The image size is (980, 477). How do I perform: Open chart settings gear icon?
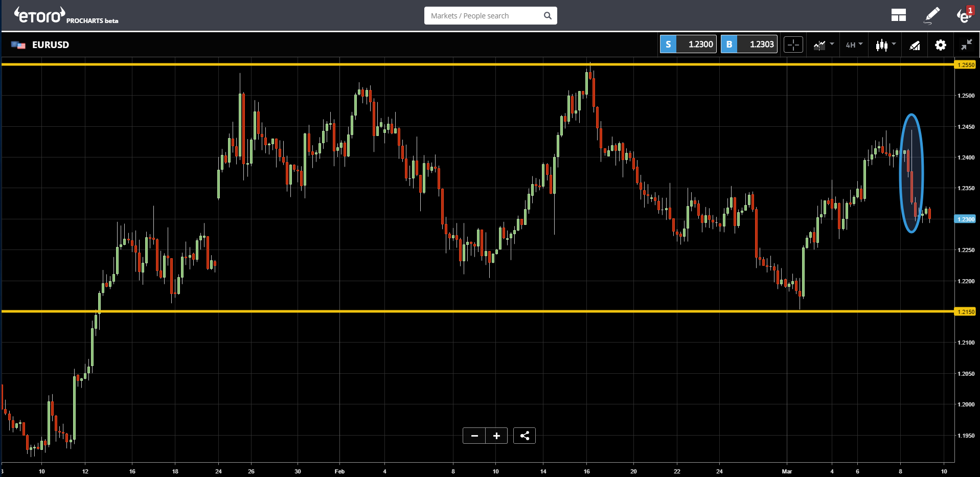click(x=940, y=45)
